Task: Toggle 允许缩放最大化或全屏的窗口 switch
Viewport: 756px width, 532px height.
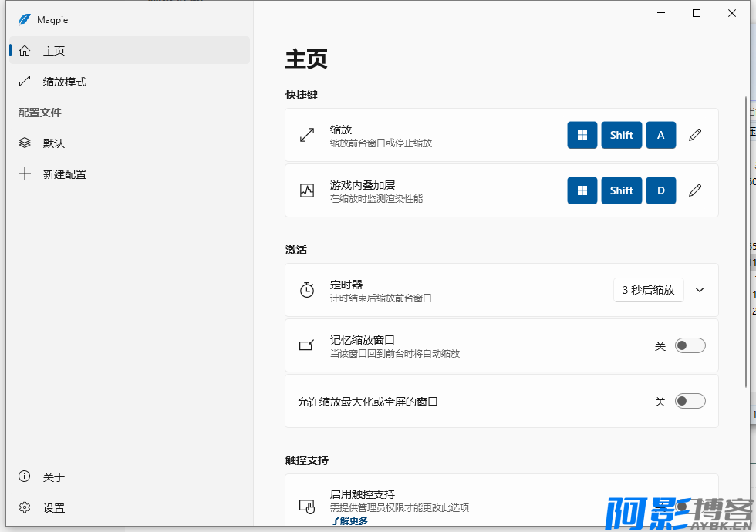Action: coord(690,401)
